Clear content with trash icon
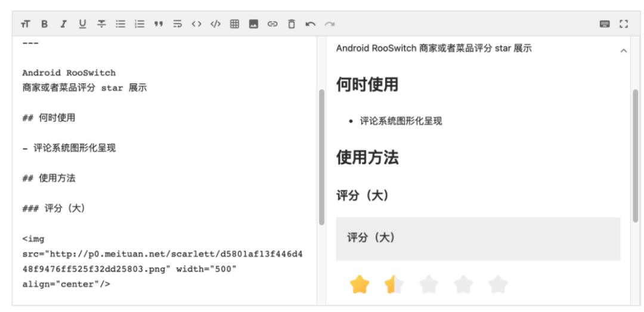Screen dimensions: 644x312 [291, 24]
